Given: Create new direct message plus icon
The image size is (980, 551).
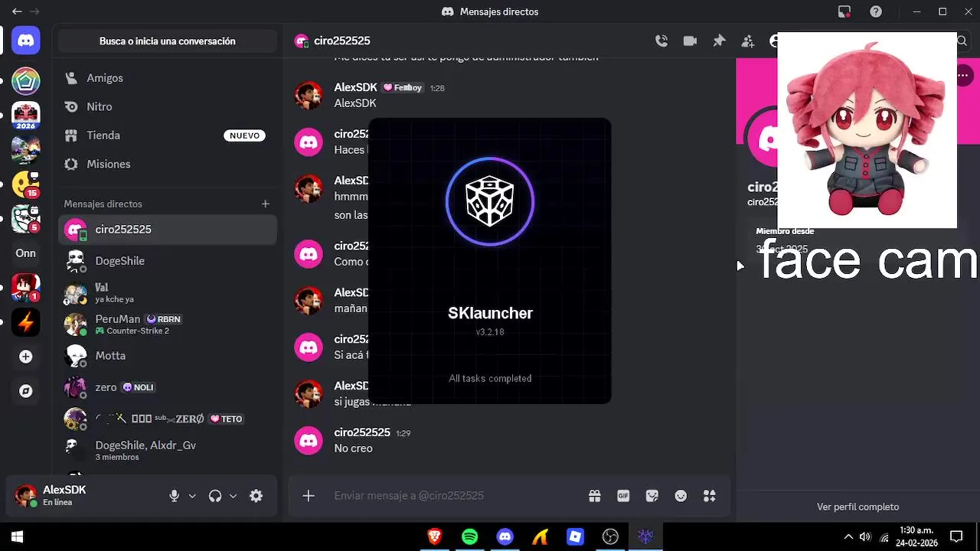Looking at the screenshot, I should point(265,204).
